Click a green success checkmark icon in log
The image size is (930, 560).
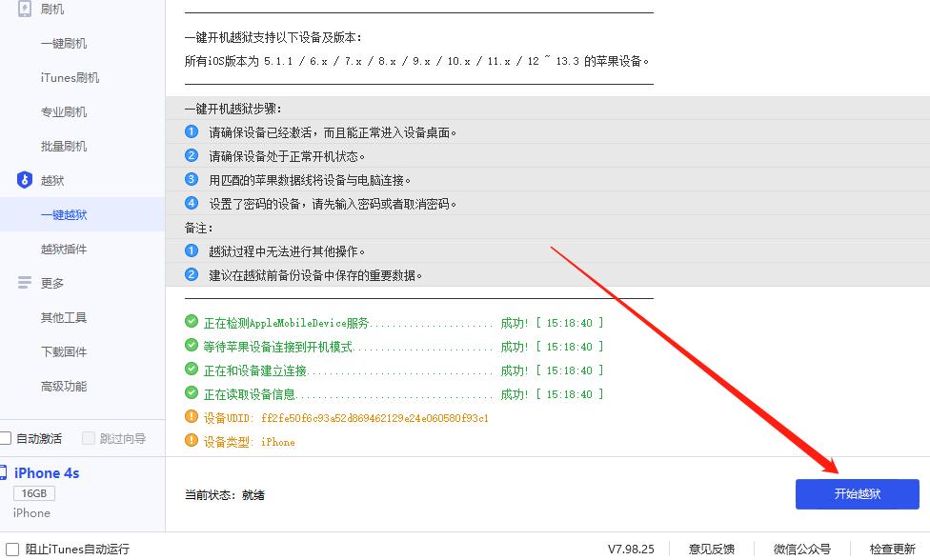[x=190, y=322]
